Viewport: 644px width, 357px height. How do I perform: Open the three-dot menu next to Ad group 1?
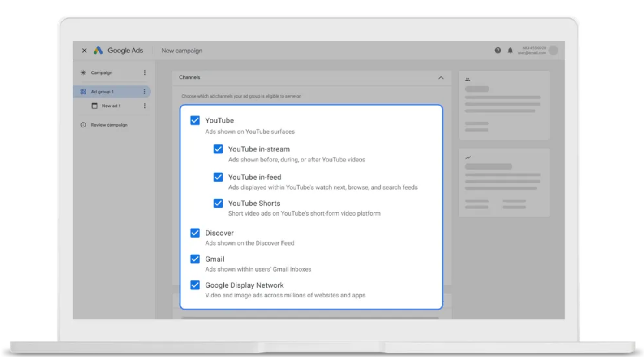pyautogui.click(x=144, y=92)
